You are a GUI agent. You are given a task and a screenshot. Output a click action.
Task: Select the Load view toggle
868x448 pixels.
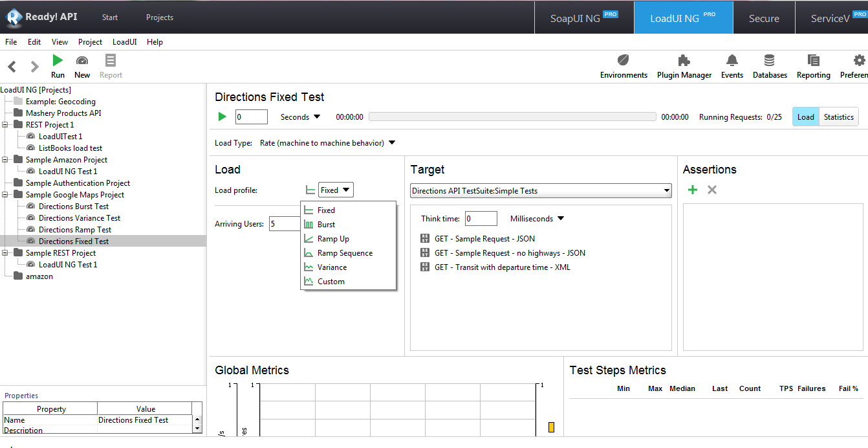[x=805, y=117]
